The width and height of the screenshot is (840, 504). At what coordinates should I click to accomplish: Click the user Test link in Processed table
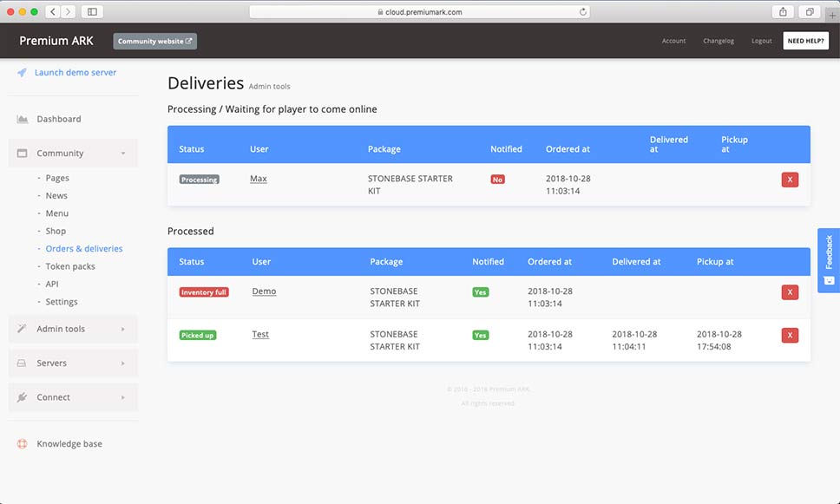(x=260, y=334)
